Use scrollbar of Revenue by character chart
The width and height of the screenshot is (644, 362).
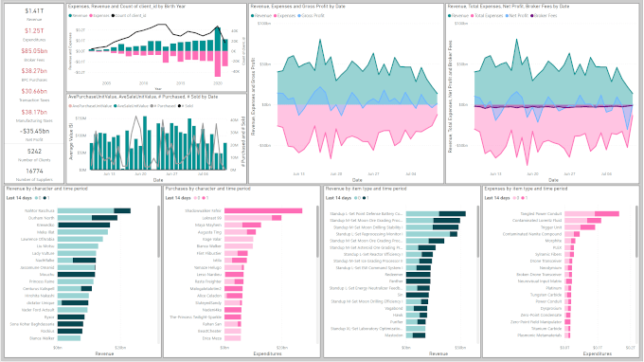[158, 232]
